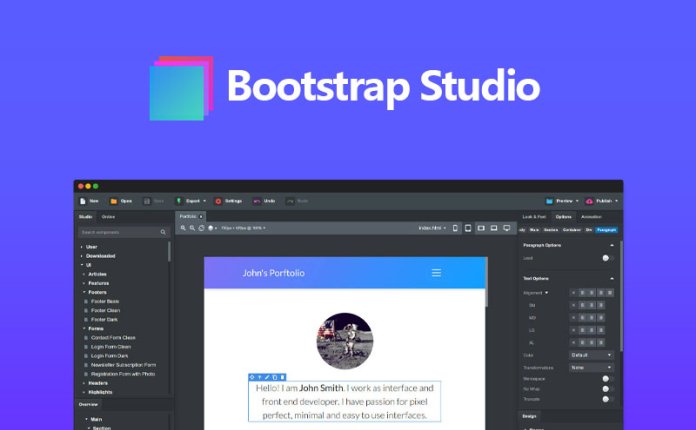
Task: Toggle the Monospace switch
Action: pyautogui.click(x=607, y=379)
